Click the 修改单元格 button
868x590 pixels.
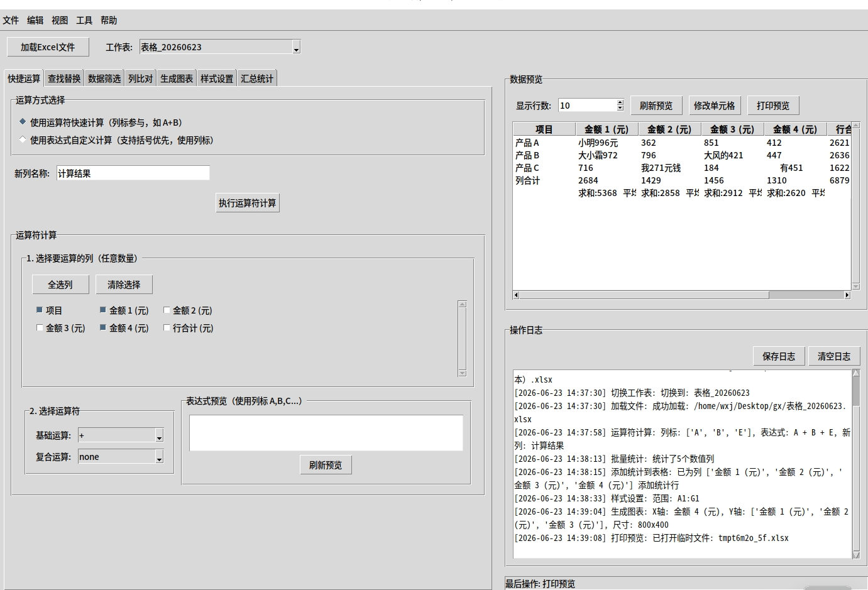click(x=714, y=106)
